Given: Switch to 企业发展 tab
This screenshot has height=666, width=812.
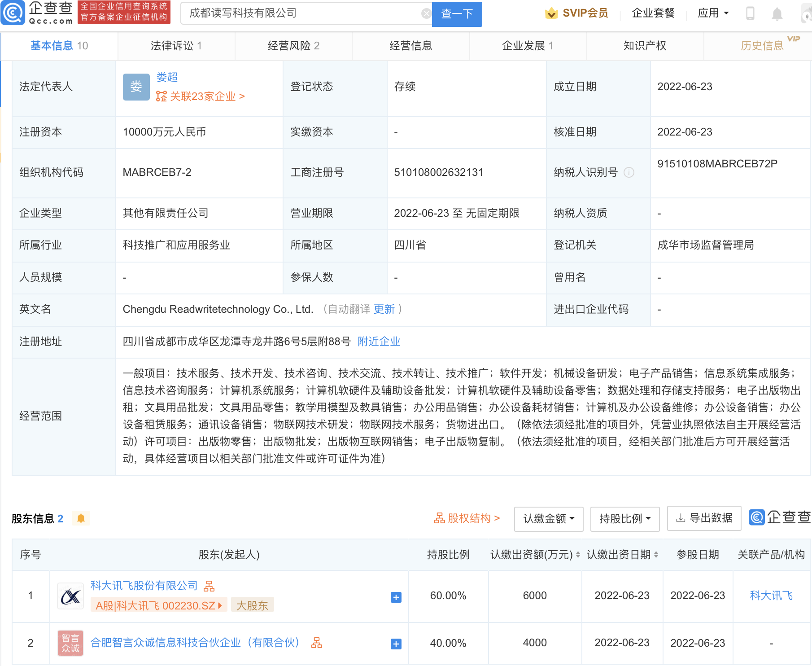Looking at the screenshot, I should [x=528, y=46].
